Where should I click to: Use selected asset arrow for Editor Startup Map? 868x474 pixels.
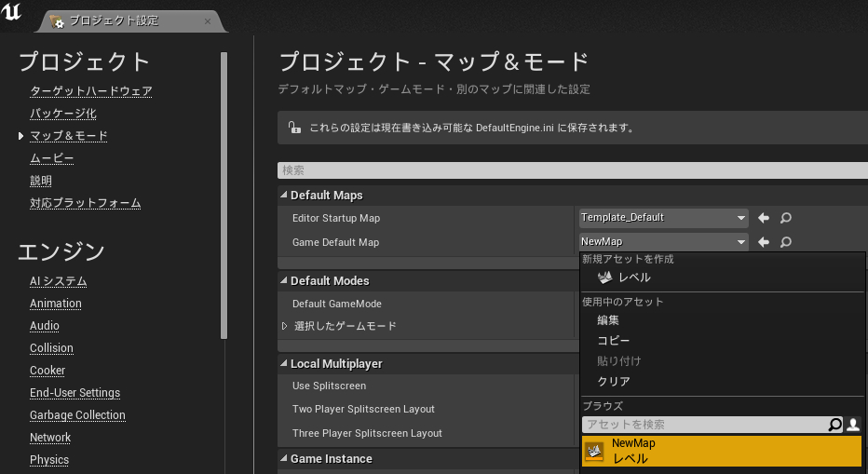pyautogui.click(x=764, y=218)
